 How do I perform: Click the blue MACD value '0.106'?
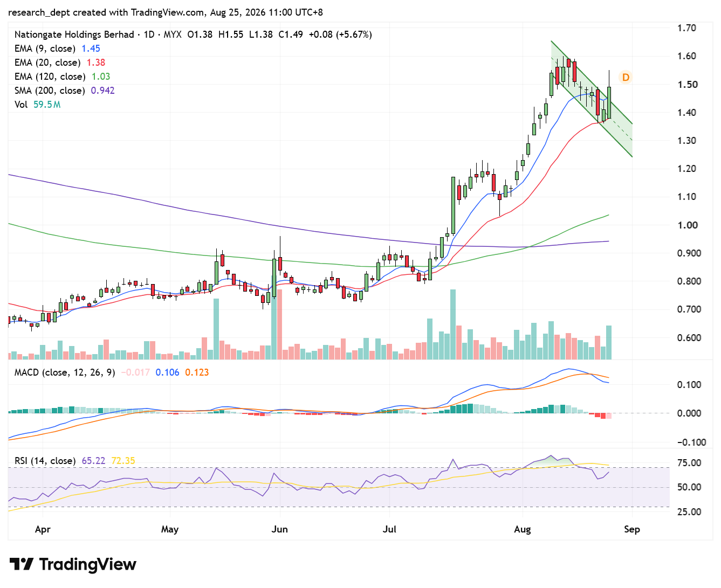point(167,372)
